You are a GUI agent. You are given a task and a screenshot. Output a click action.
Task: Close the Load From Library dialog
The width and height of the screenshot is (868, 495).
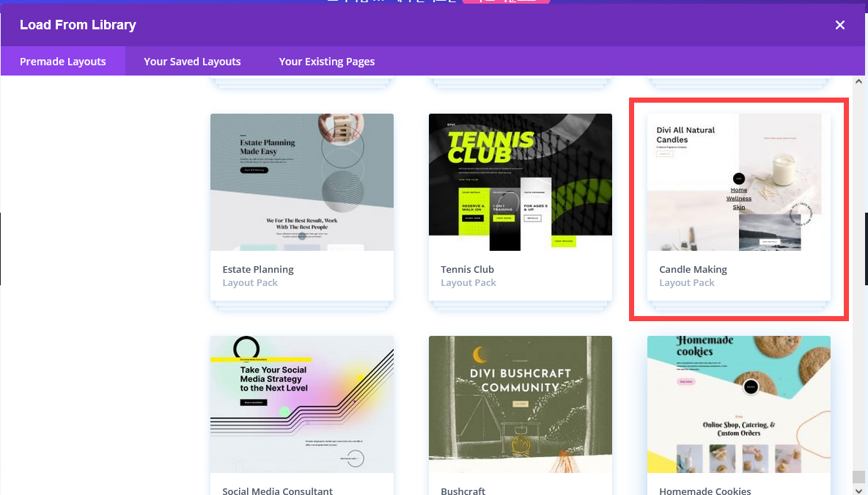click(840, 24)
